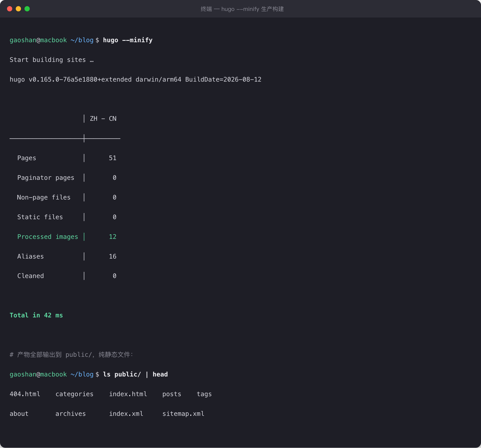Viewport: 481px width, 448px height.
Task: Click the 'Non-page files' row label
Action: [x=44, y=198]
